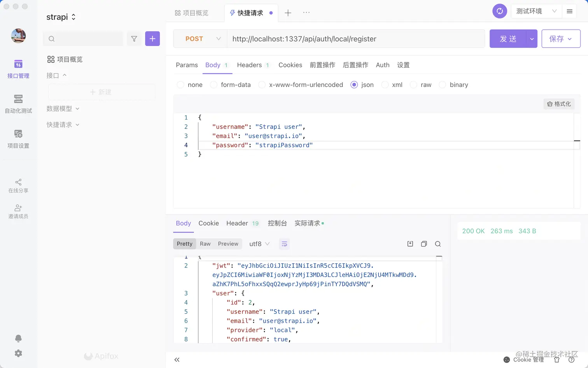Open the Headers request tab
The image size is (588, 368).
click(x=253, y=65)
